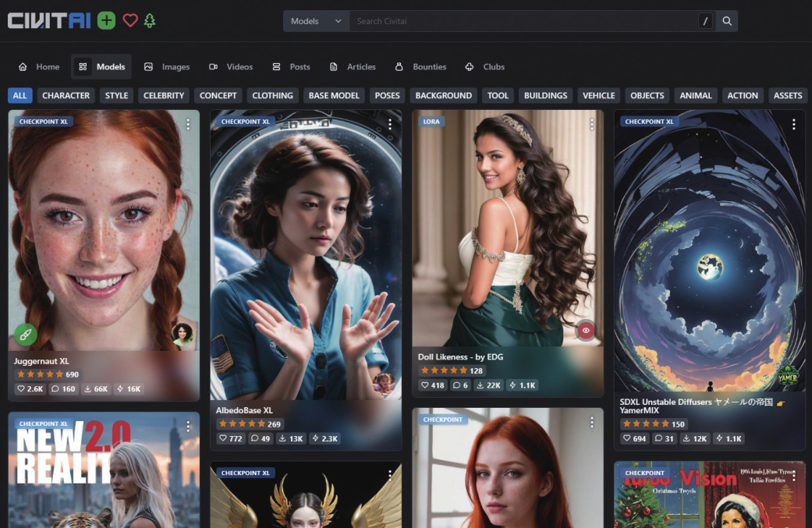Image resolution: width=812 pixels, height=528 pixels.
Task: Open the Clubs tab
Action: coord(484,67)
